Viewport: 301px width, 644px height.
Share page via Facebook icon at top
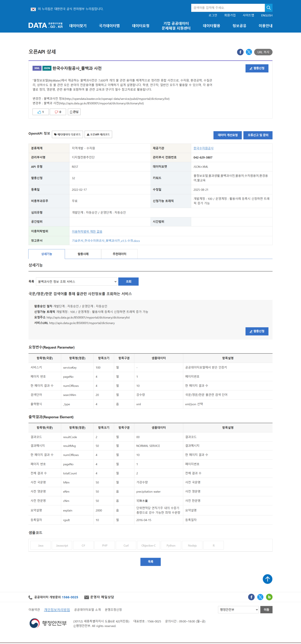pyautogui.click(x=240, y=52)
